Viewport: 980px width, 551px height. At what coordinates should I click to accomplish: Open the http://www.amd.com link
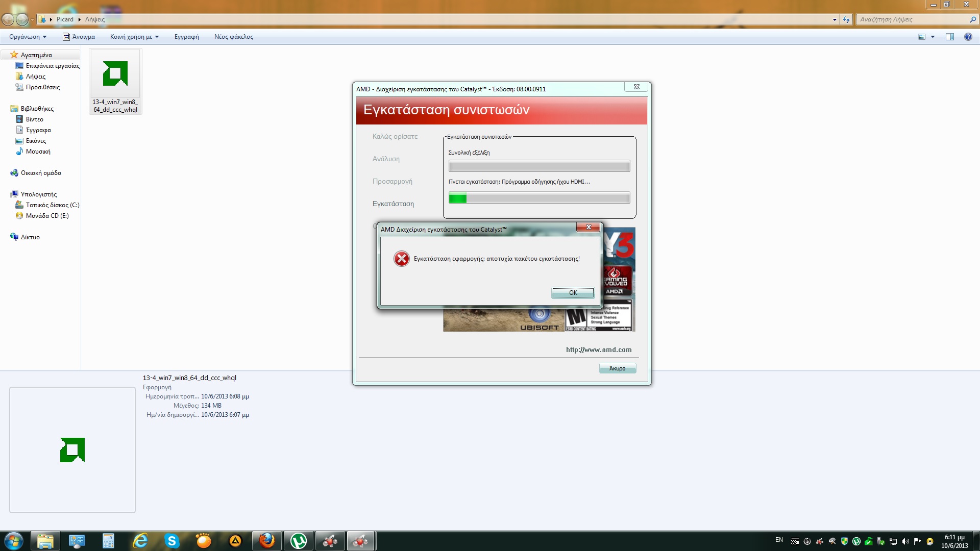coord(599,350)
